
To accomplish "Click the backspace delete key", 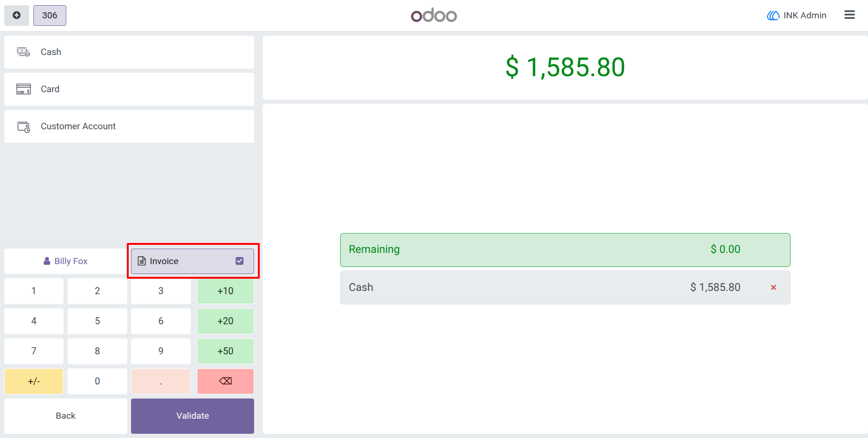I will (225, 381).
